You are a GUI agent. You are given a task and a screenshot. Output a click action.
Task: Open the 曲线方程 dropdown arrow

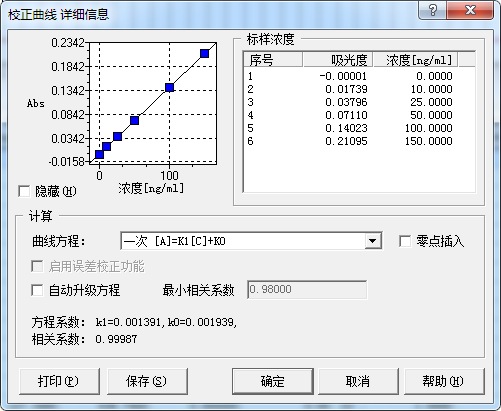(x=373, y=241)
